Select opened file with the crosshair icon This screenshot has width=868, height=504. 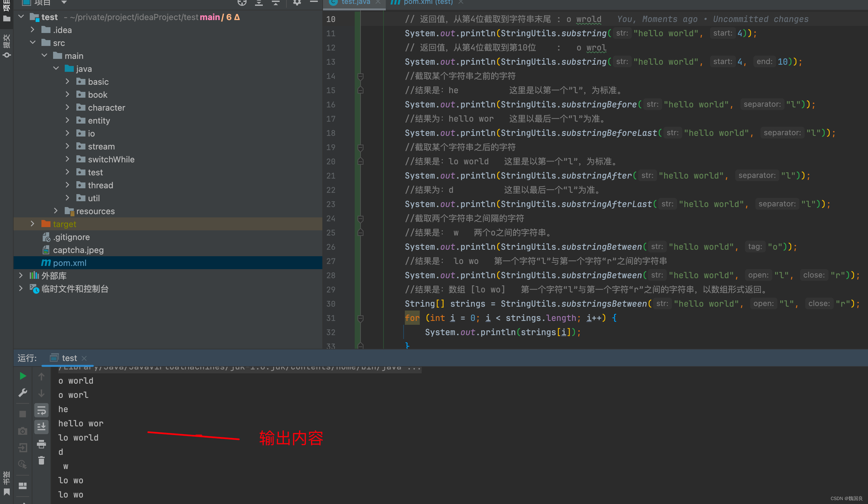click(x=242, y=3)
